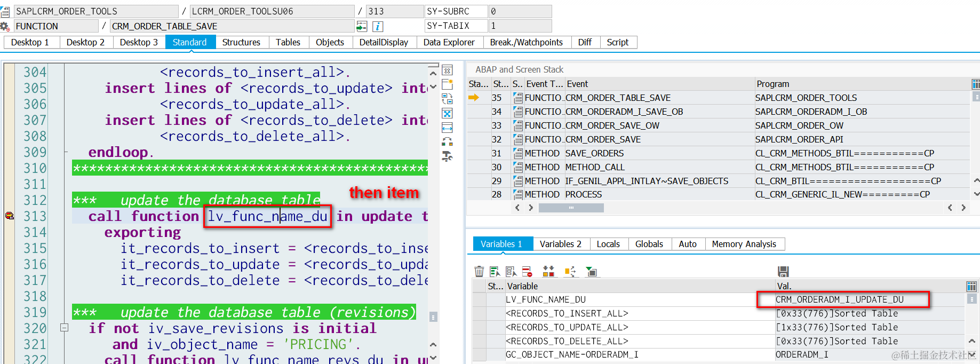Switch to Variables 2 tab

pyautogui.click(x=561, y=244)
